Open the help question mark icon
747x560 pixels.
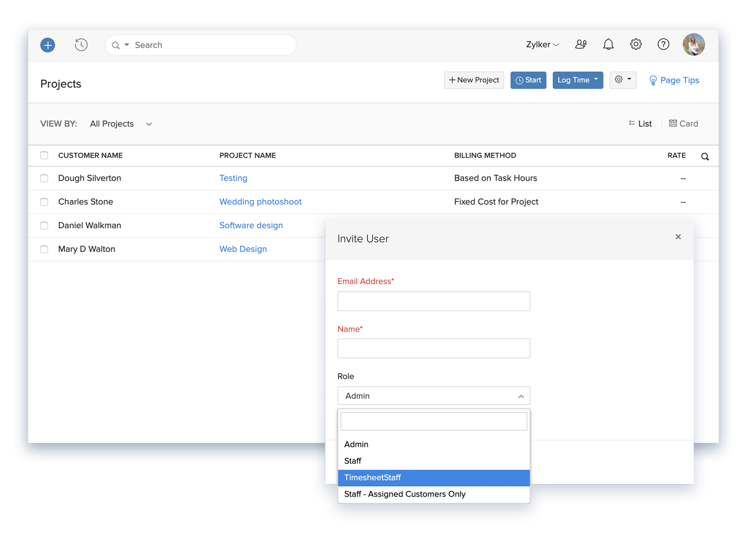(663, 44)
